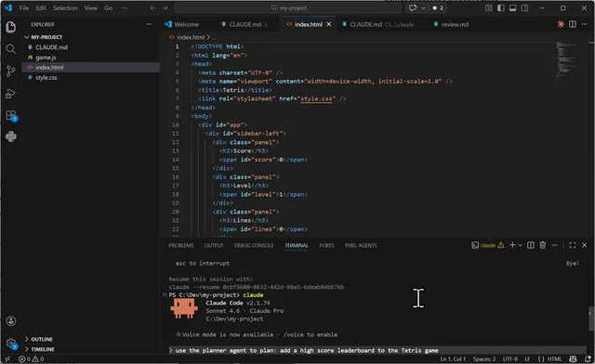Open the errors and warnings status indicator
The image size is (595, 364).
32,358
